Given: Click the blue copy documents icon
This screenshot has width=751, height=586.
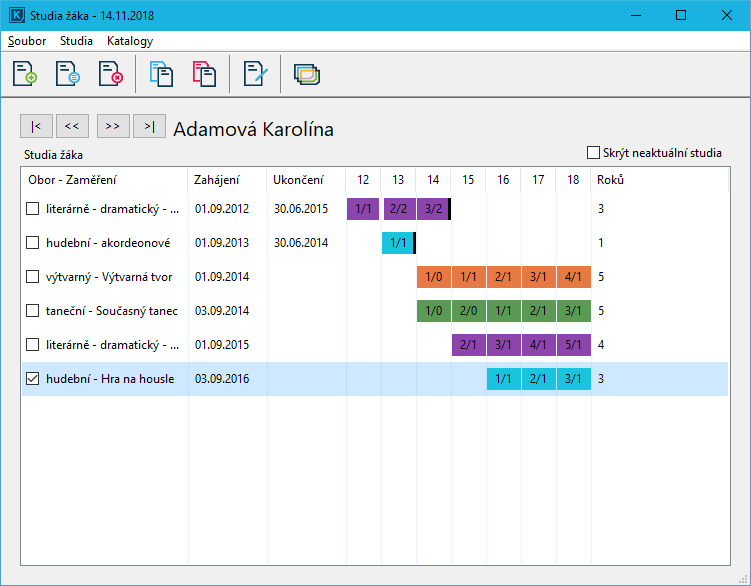Looking at the screenshot, I should (x=161, y=74).
